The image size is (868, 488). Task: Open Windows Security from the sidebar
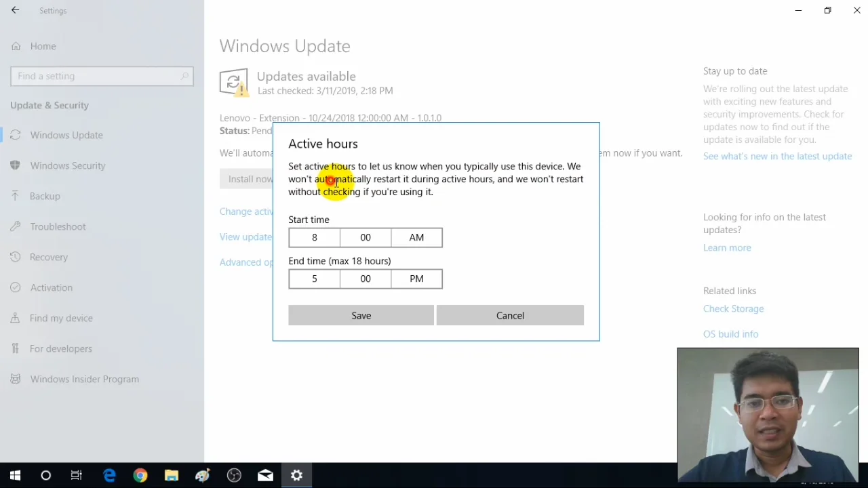[68, 165]
